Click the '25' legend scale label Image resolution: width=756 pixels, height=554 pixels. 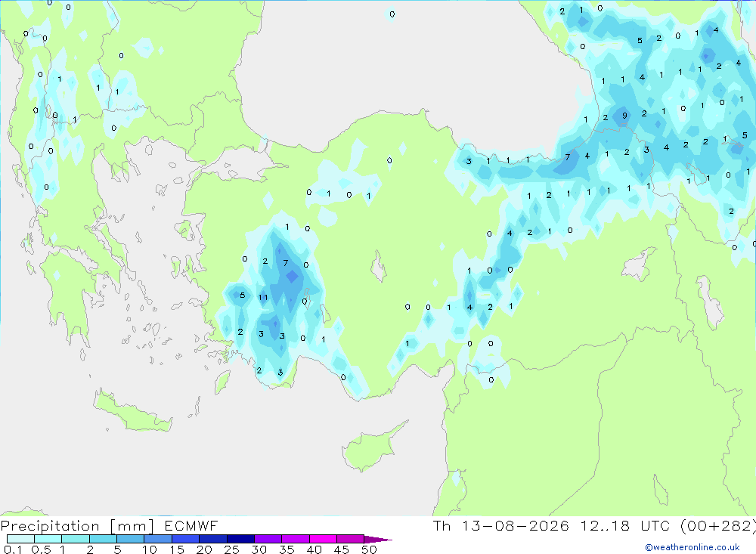[x=232, y=549]
